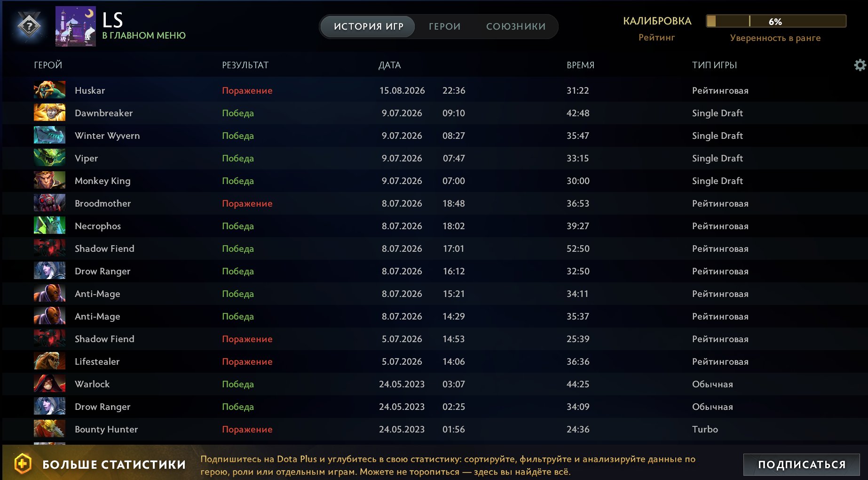Click the Рейтинговая type in the Necrophos row
This screenshot has height=480, width=868.
[x=720, y=226]
